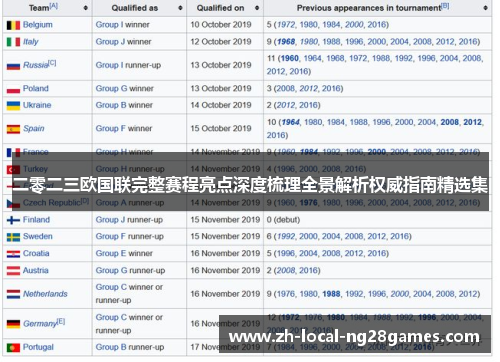Open Group B link in Portugal row

pyautogui.click(x=111, y=347)
